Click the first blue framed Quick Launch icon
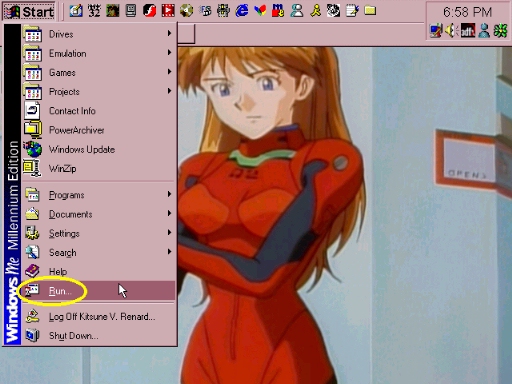This screenshot has height=384, width=512. (x=76, y=11)
